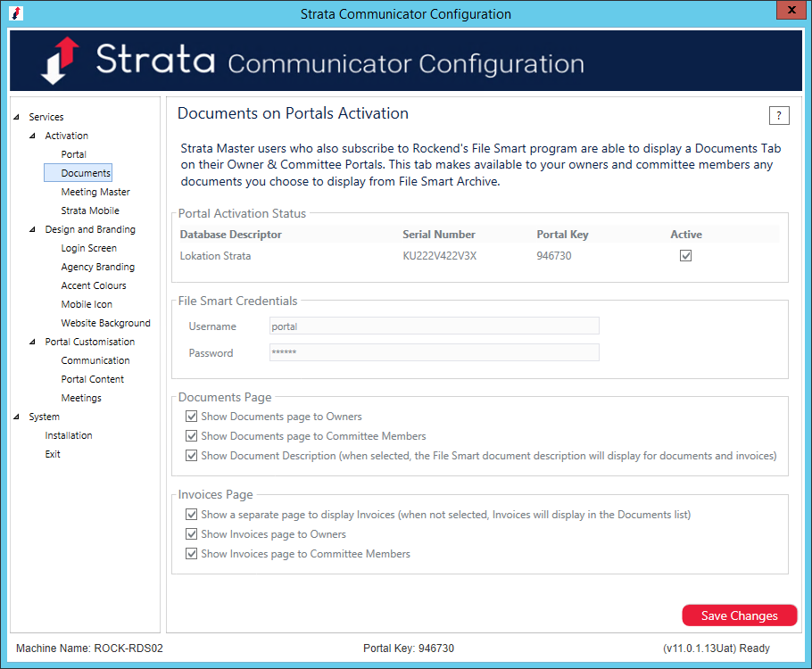Image resolution: width=812 pixels, height=669 pixels.
Task: Open the Strata Mobile settings
Action: (90, 211)
